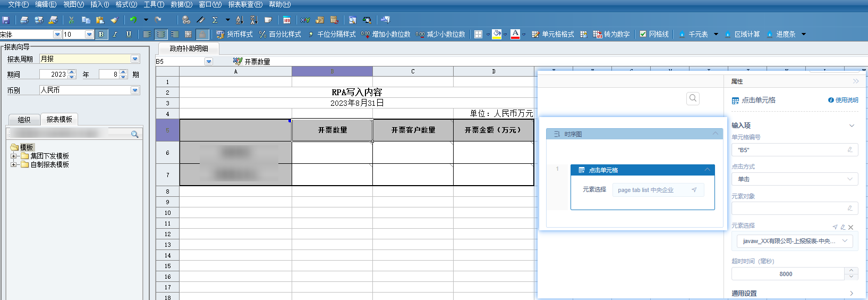Expand the 集团下发模板 tree node
The image size is (868, 300).
(13, 156)
